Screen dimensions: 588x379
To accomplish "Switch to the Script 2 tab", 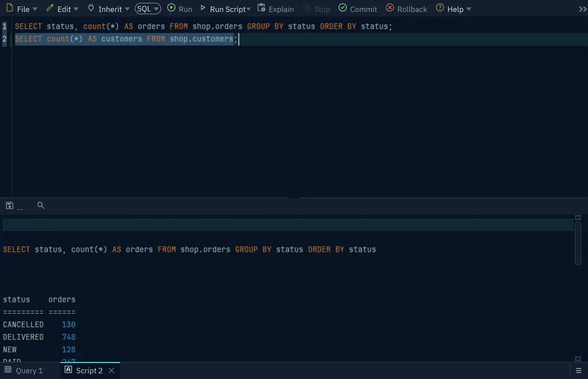I will pos(89,370).
